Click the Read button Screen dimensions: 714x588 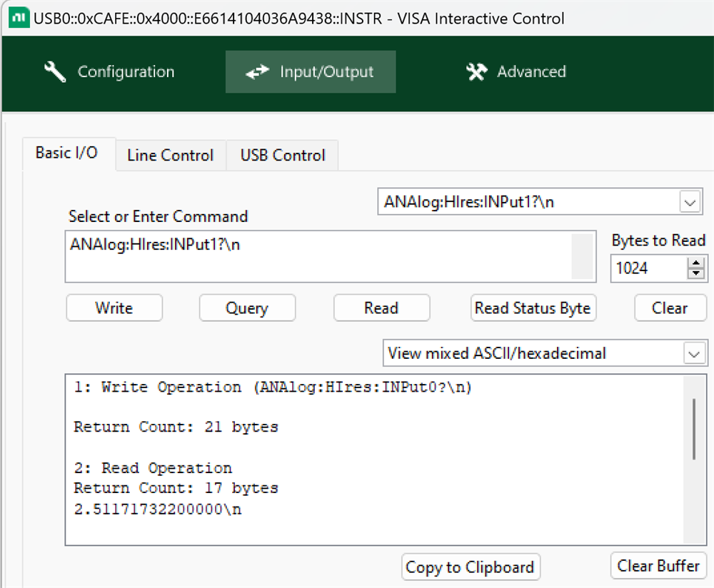tap(381, 308)
